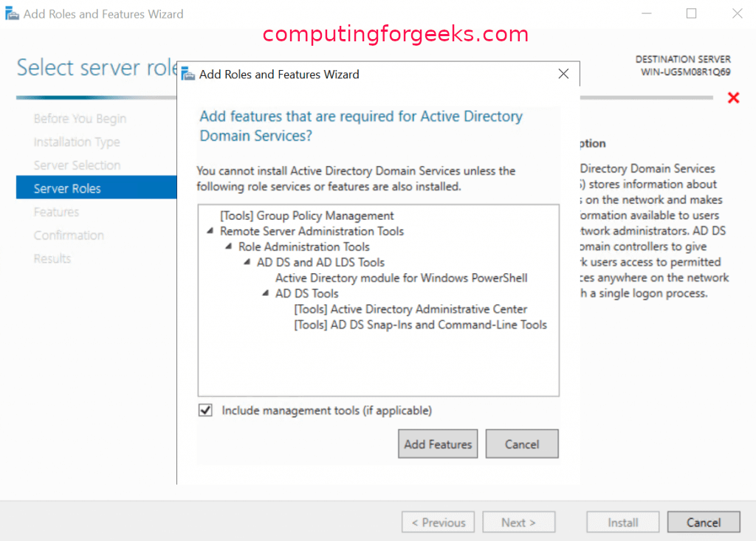The height and width of the screenshot is (541, 756).
Task: Select Installation Type step in sidebar
Action: click(x=77, y=142)
